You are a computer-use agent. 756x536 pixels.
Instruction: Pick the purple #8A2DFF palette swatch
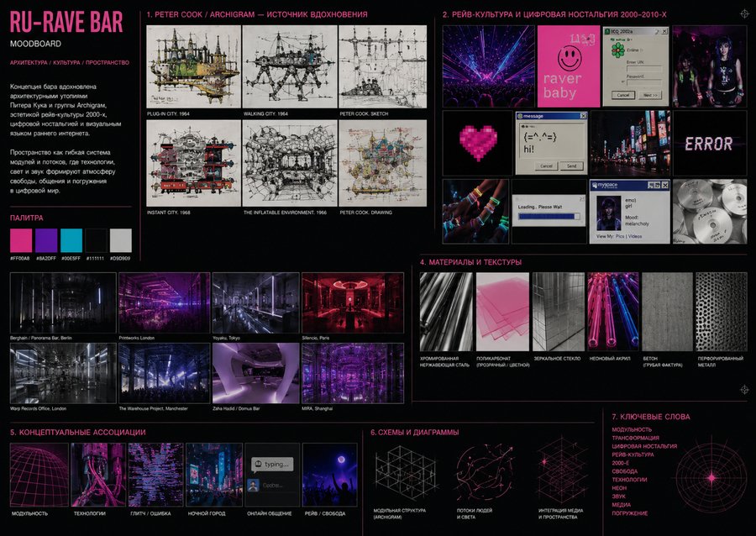(x=46, y=240)
